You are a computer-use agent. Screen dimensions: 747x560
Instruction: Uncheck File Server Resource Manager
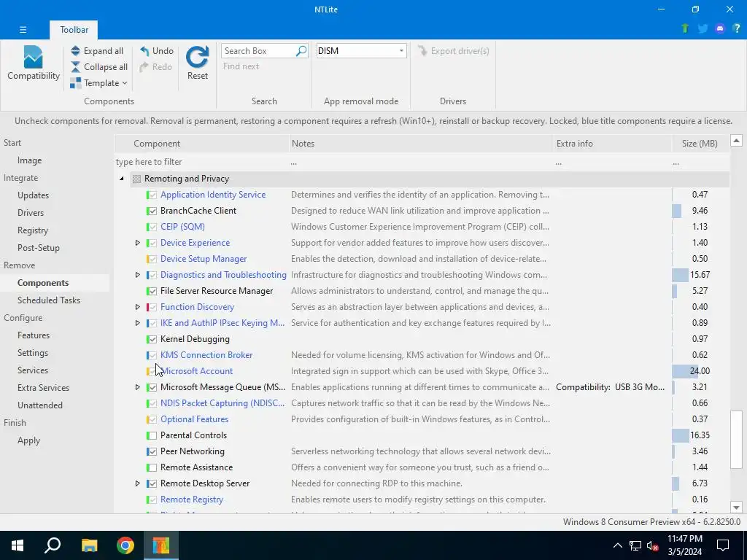click(152, 291)
